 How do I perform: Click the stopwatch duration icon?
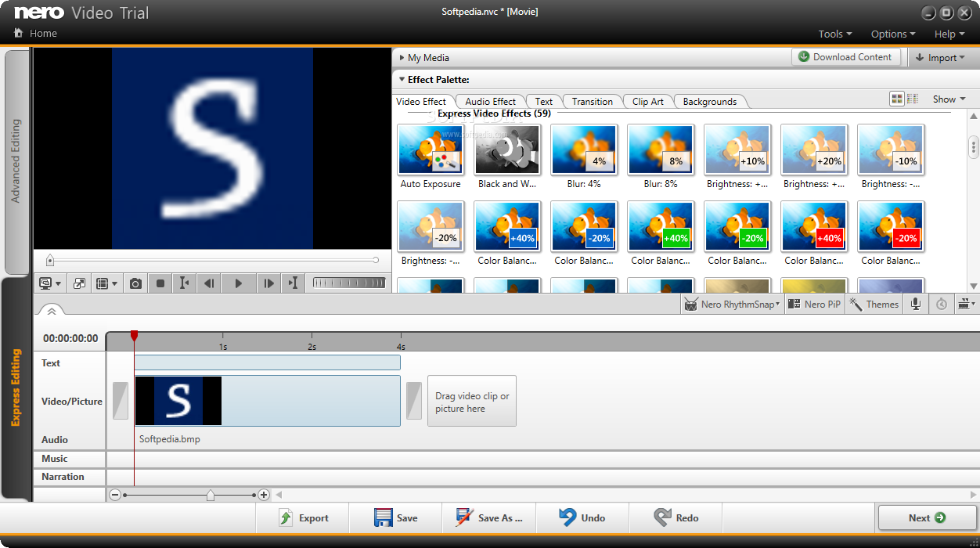942,305
